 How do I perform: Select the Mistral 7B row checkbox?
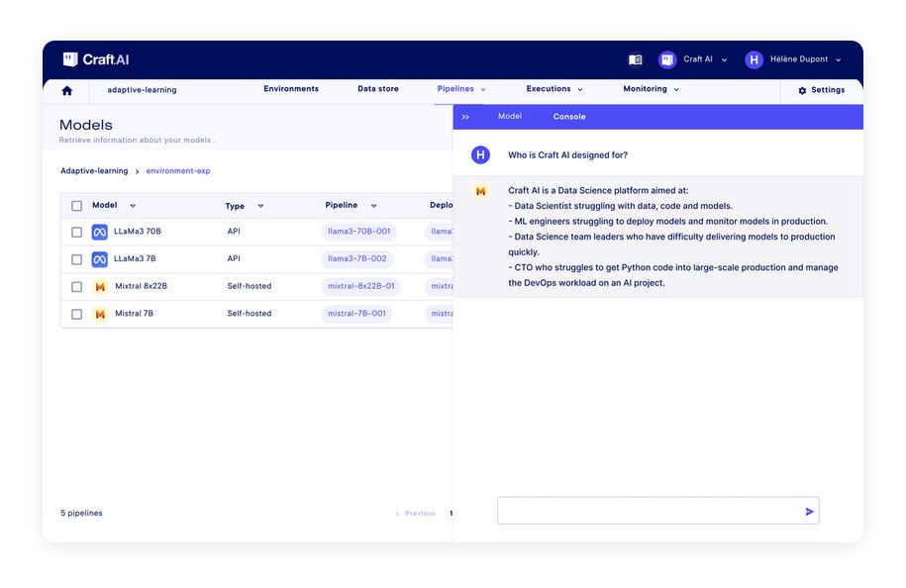point(76,314)
